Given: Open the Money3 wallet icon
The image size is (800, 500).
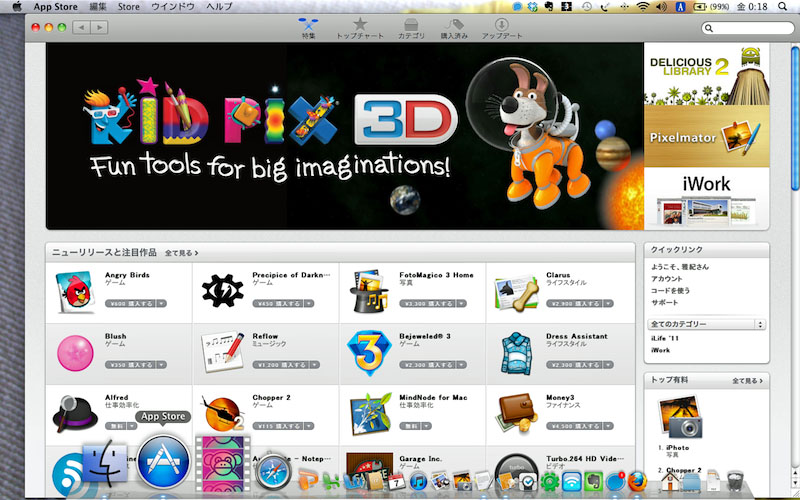Looking at the screenshot, I should point(516,414).
